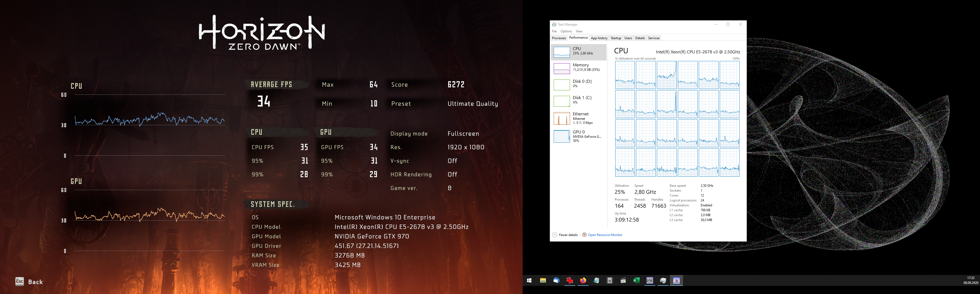Open Media Player Classic taskbar icon
Image resolution: width=980 pixels, height=294 pixels.
click(x=623, y=281)
